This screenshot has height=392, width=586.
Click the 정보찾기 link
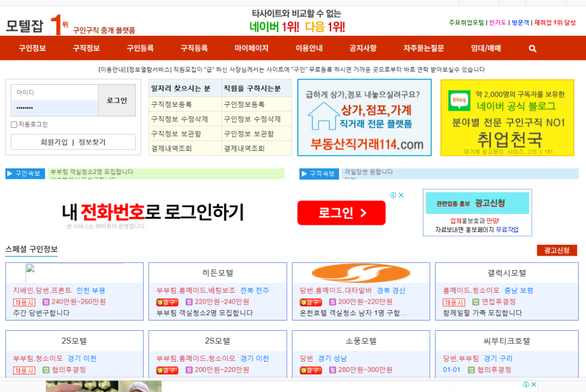tap(92, 142)
